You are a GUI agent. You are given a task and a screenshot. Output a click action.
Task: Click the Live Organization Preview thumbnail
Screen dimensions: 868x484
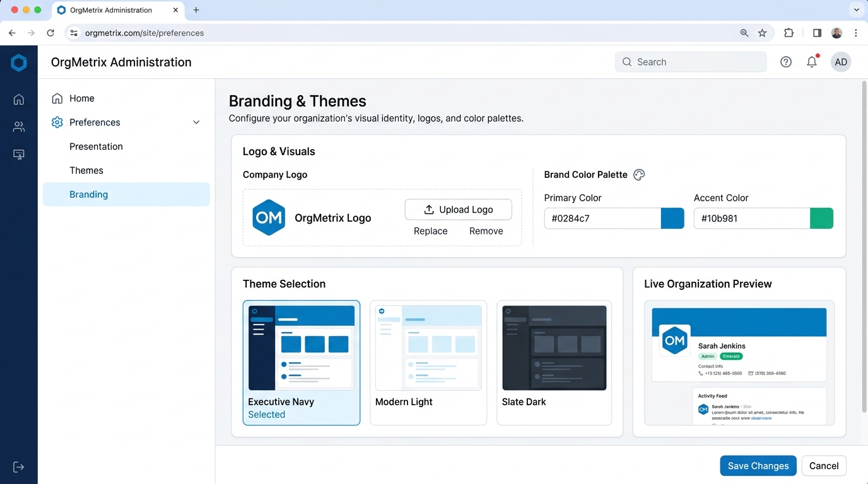click(x=739, y=363)
